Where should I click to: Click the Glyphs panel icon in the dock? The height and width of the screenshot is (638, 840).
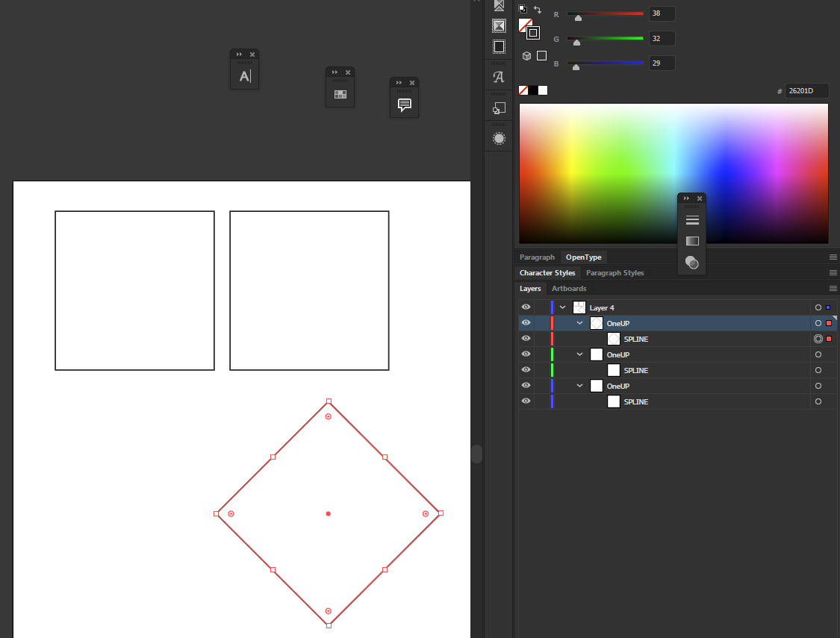click(499, 77)
